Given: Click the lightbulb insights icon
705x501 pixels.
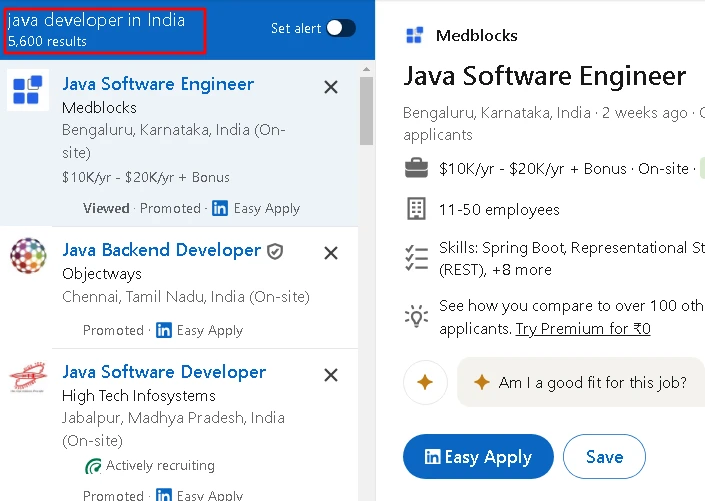Looking at the screenshot, I should [416, 317].
